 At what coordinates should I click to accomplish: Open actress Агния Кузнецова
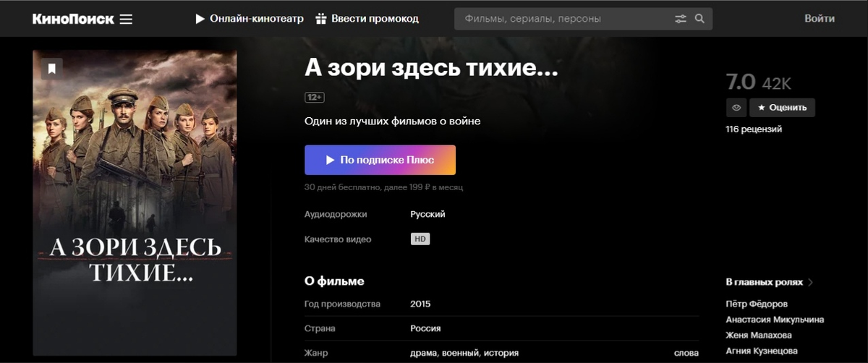pos(763,351)
